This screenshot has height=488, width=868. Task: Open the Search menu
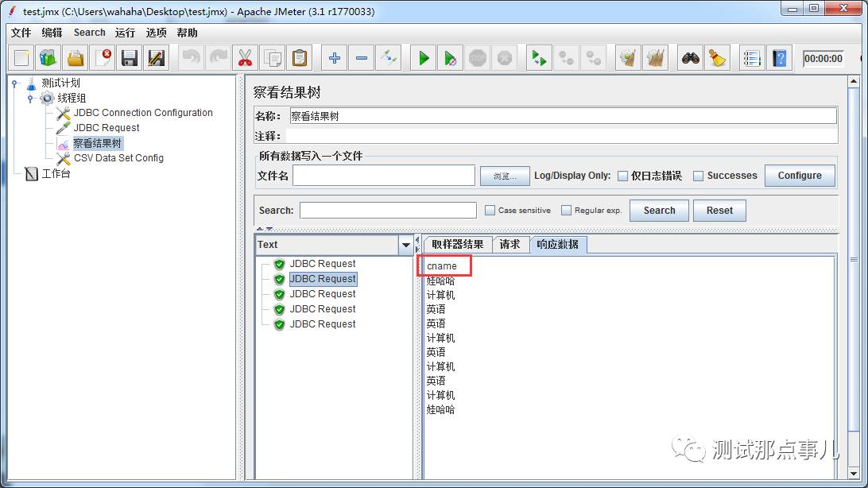tap(90, 33)
